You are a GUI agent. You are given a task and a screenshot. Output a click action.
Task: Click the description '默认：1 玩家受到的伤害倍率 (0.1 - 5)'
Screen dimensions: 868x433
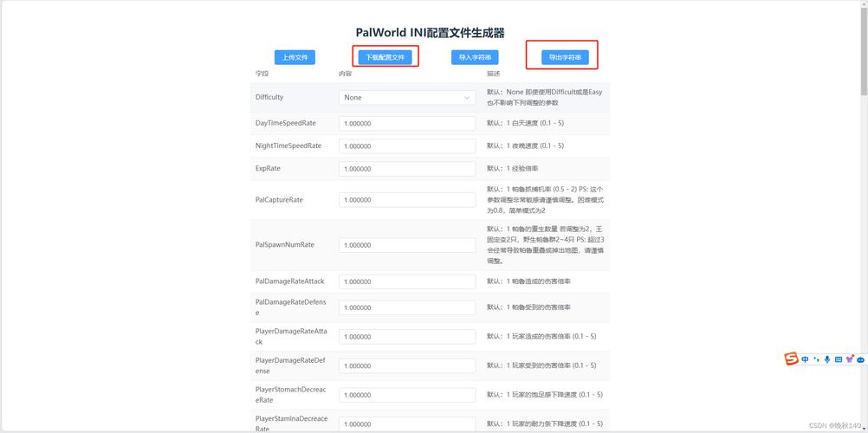tap(541, 365)
